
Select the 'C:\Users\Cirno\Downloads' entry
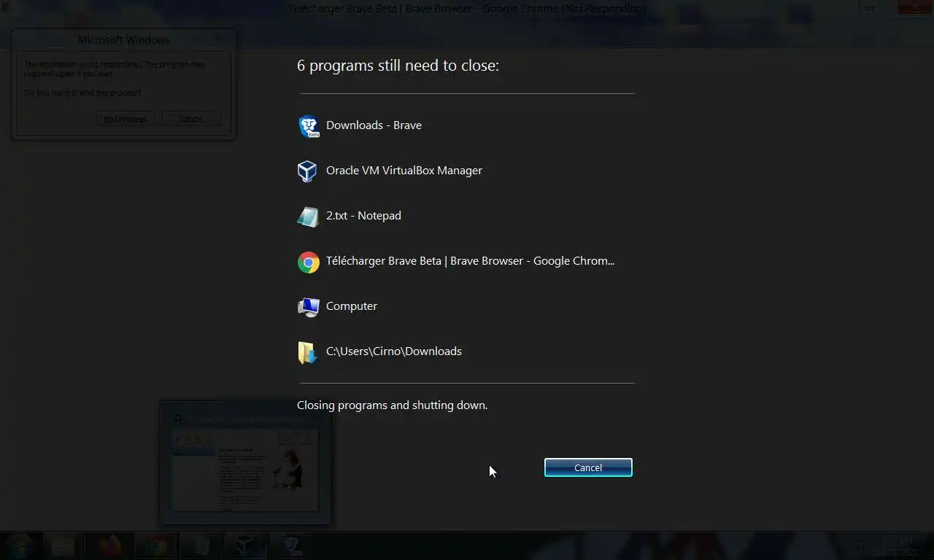[394, 351]
